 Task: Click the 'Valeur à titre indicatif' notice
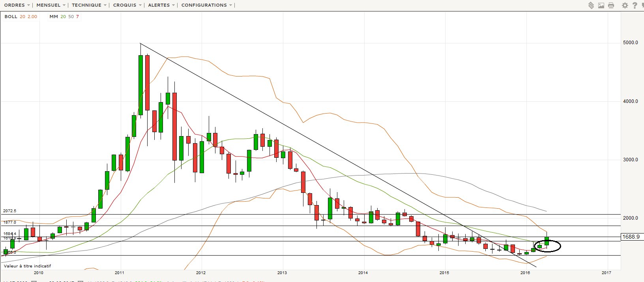coord(28,266)
